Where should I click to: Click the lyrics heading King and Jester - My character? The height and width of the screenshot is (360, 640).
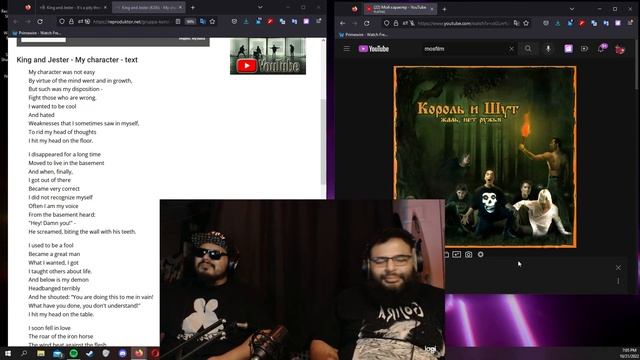(77, 60)
